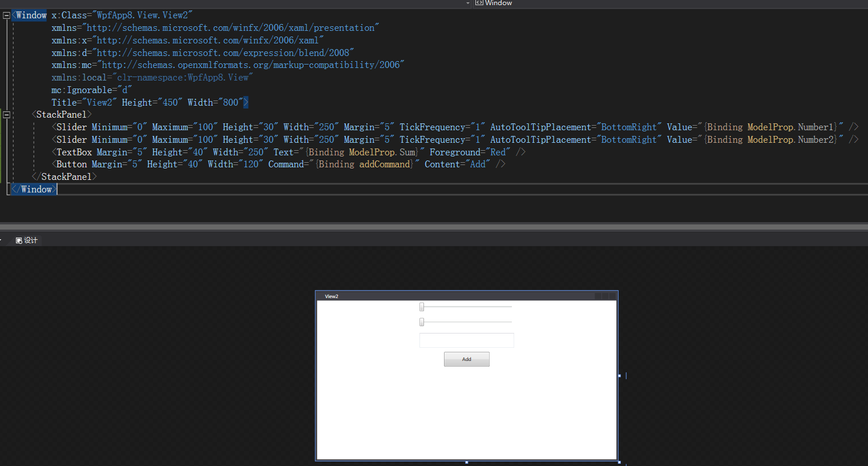
Task: Click the Title="View2" attribute
Action: click(x=84, y=103)
